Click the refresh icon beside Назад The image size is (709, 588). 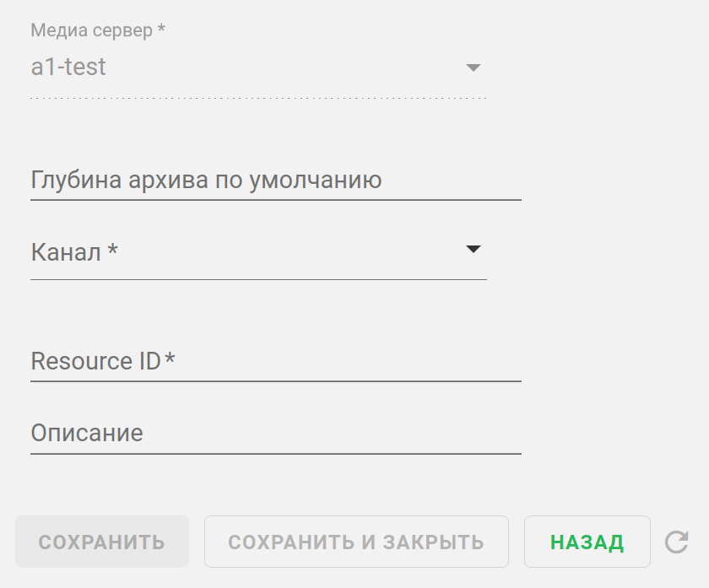tap(677, 542)
